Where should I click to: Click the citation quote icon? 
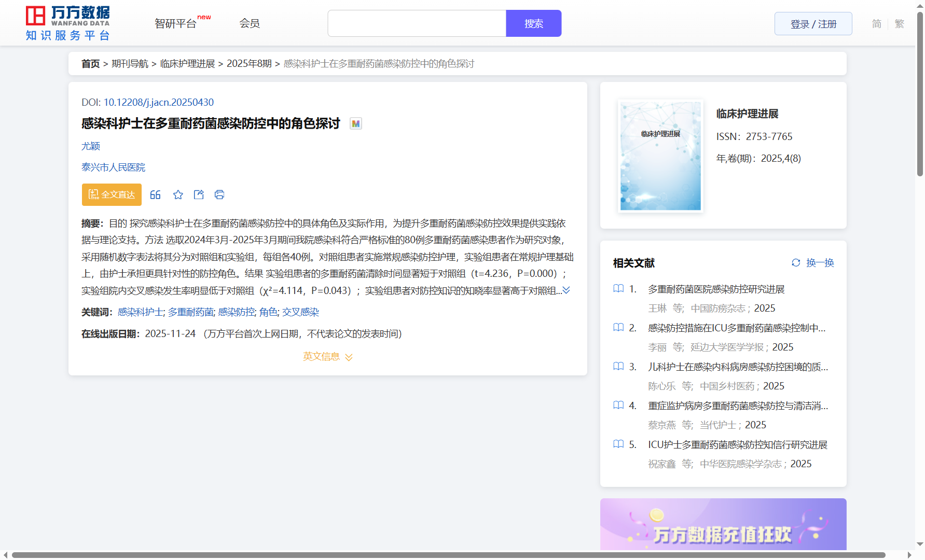[155, 194]
